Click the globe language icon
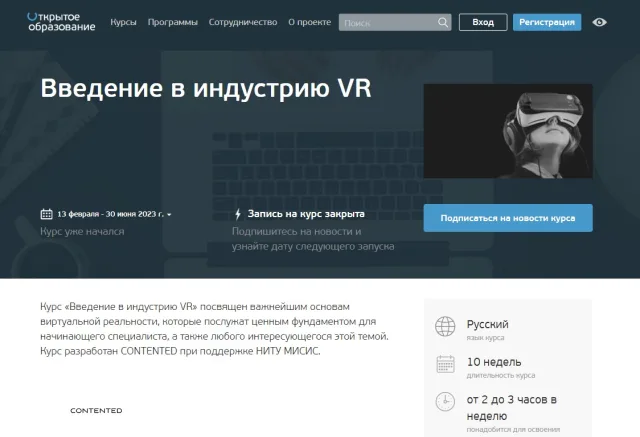The height and width of the screenshot is (437, 640). (445, 326)
